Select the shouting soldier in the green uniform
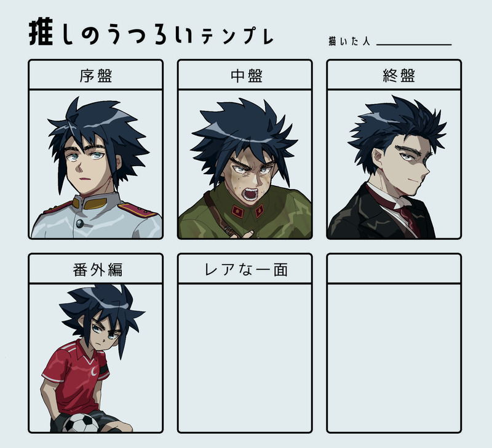The height and width of the screenshot is (448, 492). coord(245,168)
